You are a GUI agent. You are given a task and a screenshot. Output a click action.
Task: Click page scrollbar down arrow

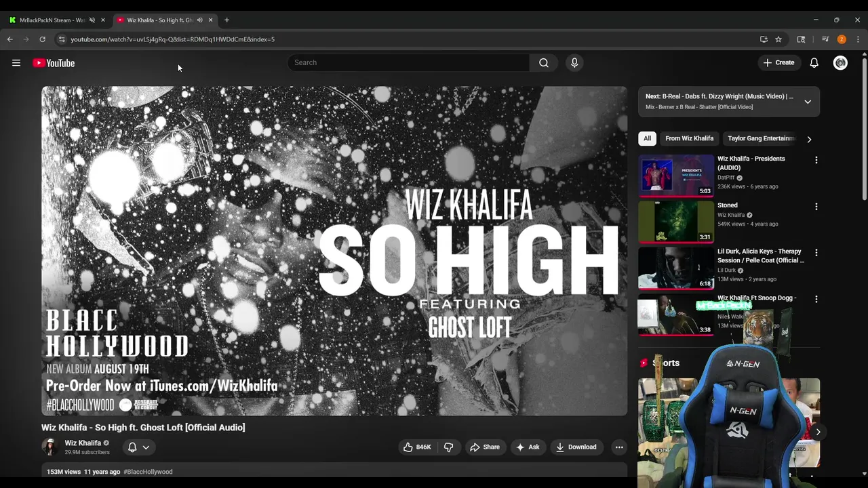tap(864, 474)
